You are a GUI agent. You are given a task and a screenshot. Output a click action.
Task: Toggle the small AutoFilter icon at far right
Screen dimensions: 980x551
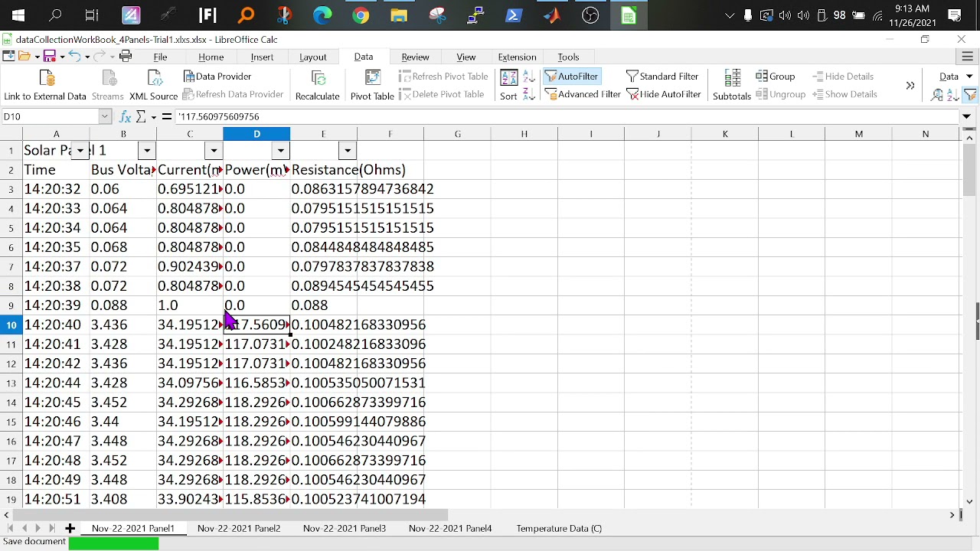970,95
